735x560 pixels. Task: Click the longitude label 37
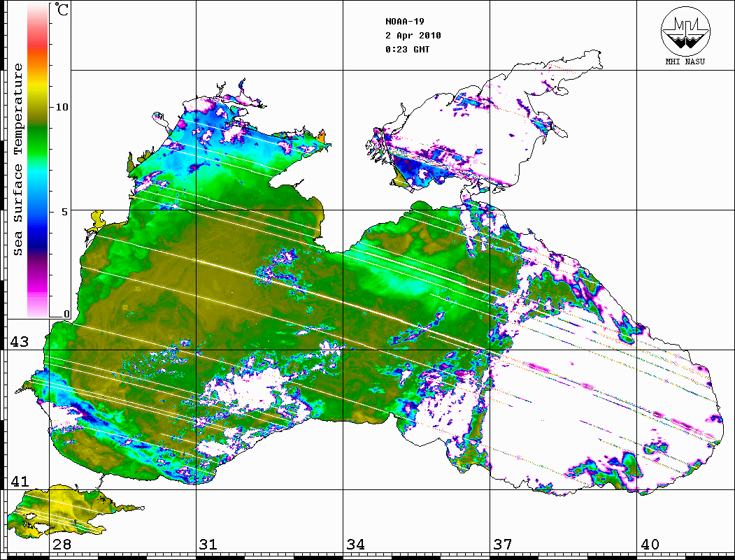pos(503,544)
